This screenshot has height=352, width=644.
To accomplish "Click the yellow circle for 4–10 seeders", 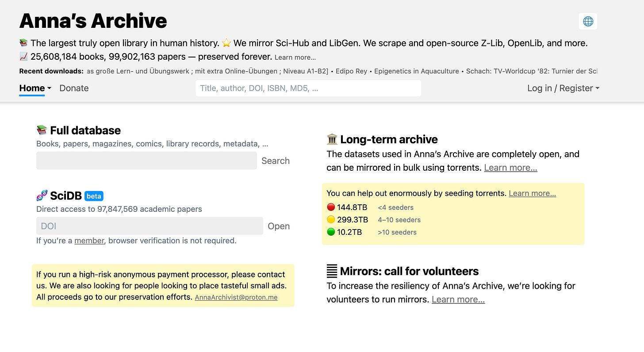I will [x=331, y=220].
